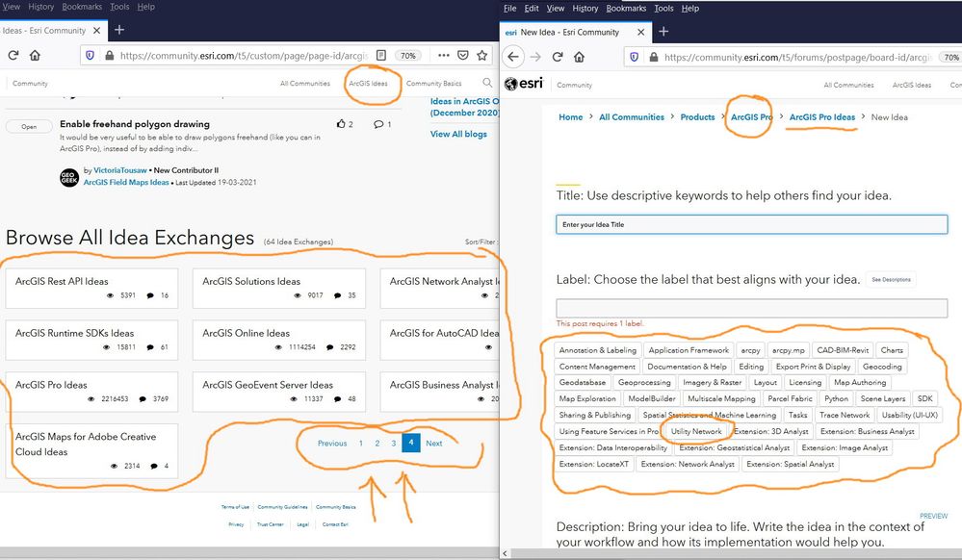This screenshot has height=560, width=962.
Task: Open the label selection field on New Idea form
Action: (x=751, y=308)
